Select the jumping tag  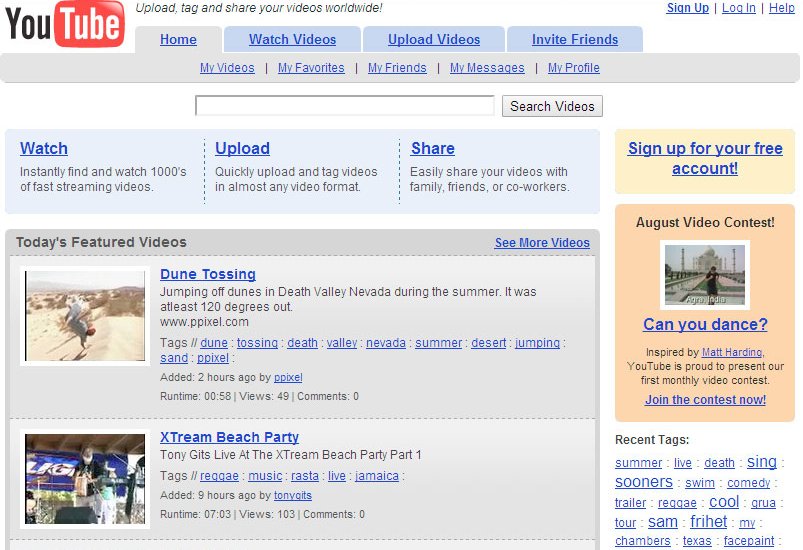pyautogui.click(x=537, y=343)
